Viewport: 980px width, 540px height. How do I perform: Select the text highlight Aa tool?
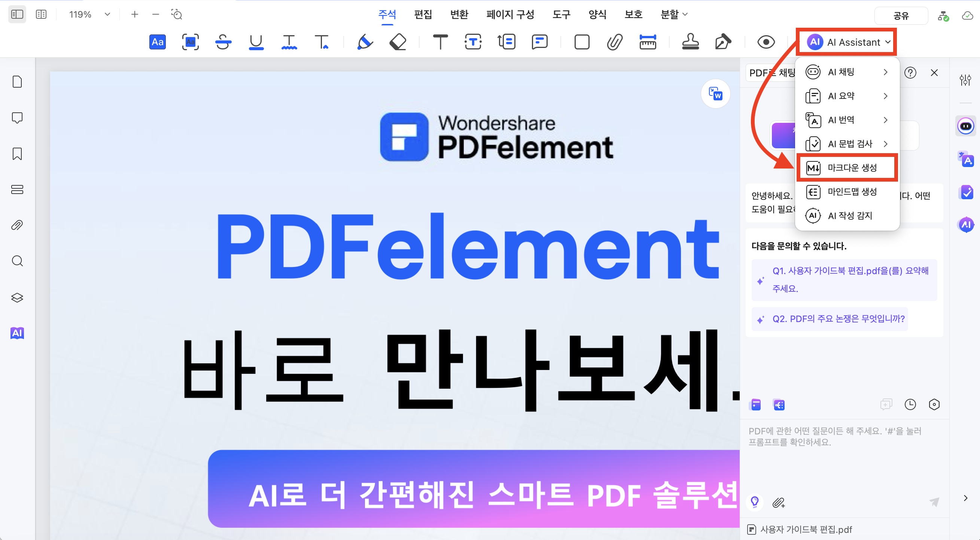click(x=158, y=42)
